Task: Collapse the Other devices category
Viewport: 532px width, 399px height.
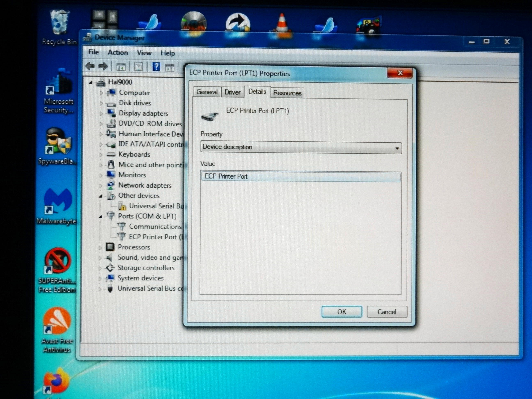Action: coord(101,196)
